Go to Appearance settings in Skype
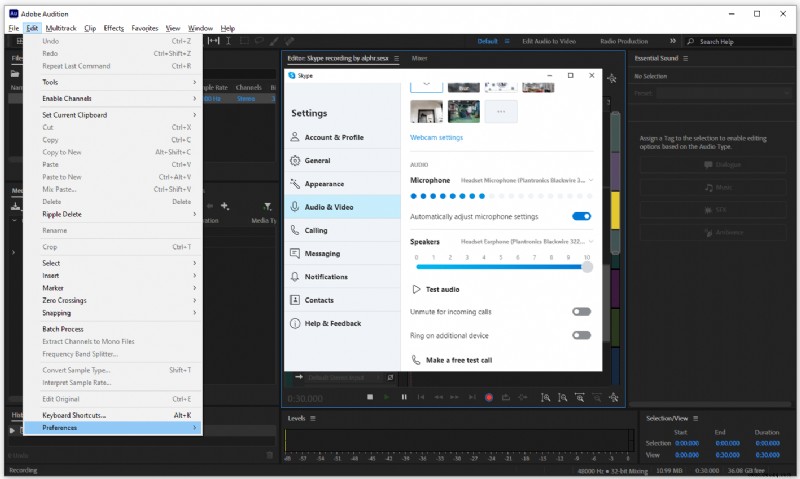Image resolution: width=800 pixels, height=479 pixels. [342, 184]
